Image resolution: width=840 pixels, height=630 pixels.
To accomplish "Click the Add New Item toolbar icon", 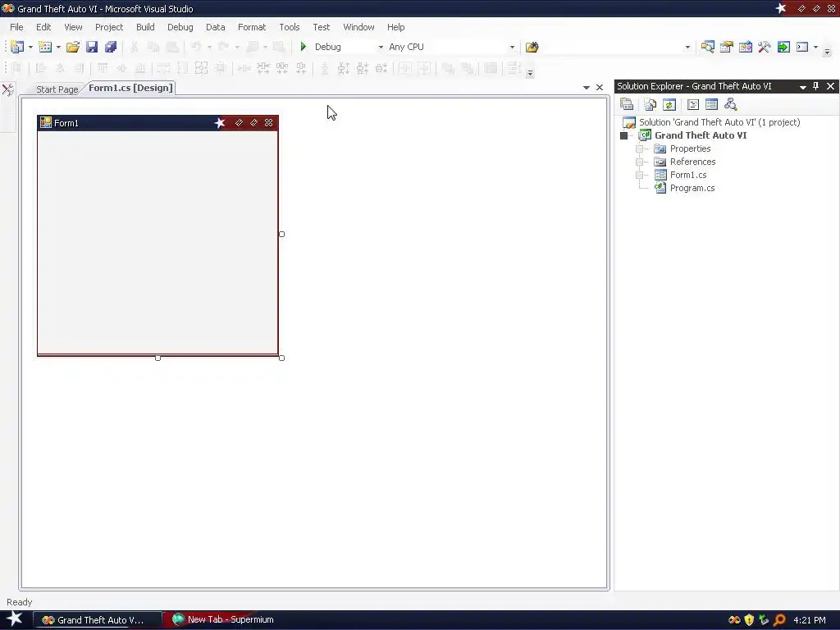I will click(x=45, y=47).
